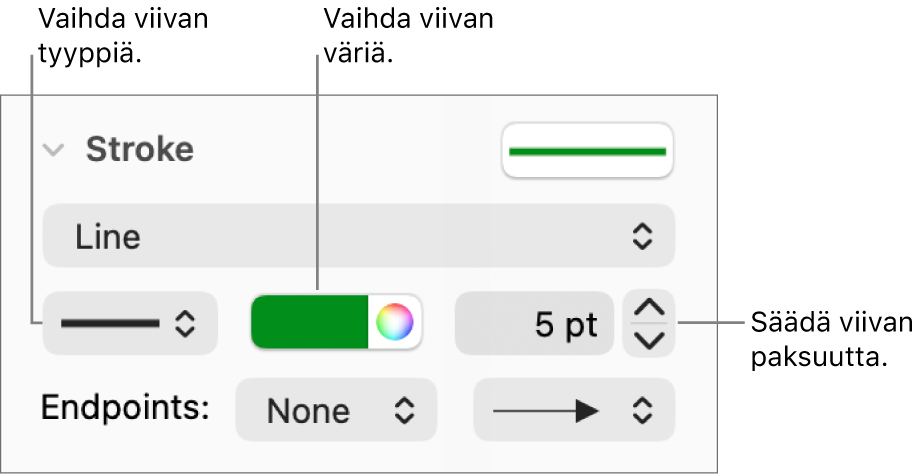Open the color wheel picker
This screenshot has width=920, height=476.
tap(395, 323)
